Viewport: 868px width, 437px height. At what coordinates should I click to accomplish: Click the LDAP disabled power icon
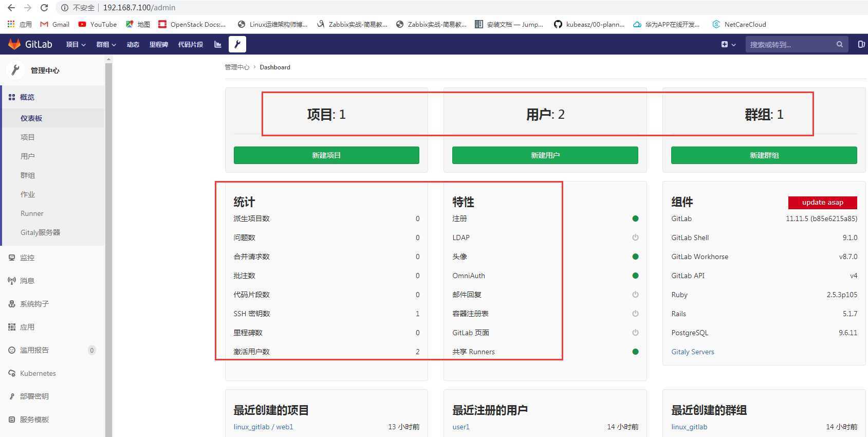635,238
